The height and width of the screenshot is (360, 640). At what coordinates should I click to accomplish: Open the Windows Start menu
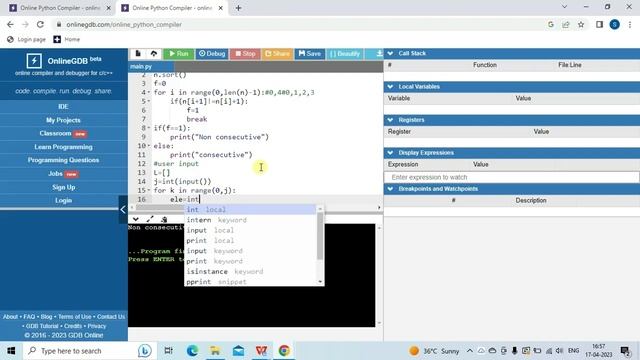(x=11, y=351)
